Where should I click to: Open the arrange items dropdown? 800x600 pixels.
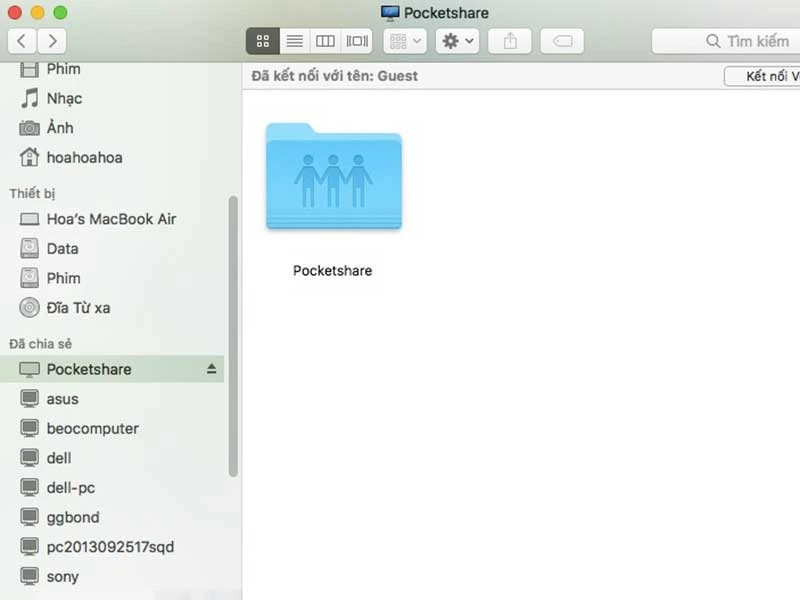click(405, 41)
